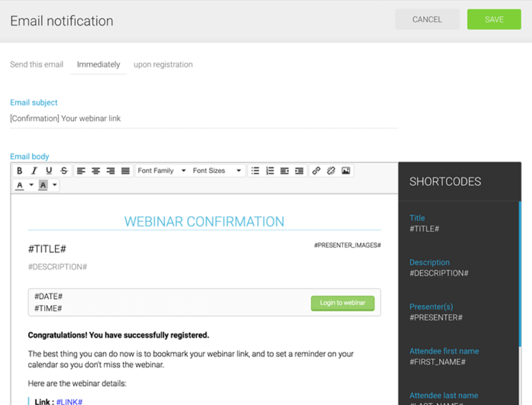
Task: Apply justified text alignment
Action: point(125,170)
